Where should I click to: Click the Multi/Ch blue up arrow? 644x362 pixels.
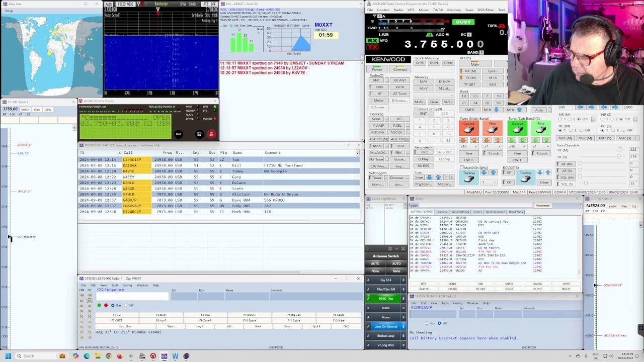(x=494, y=172)
